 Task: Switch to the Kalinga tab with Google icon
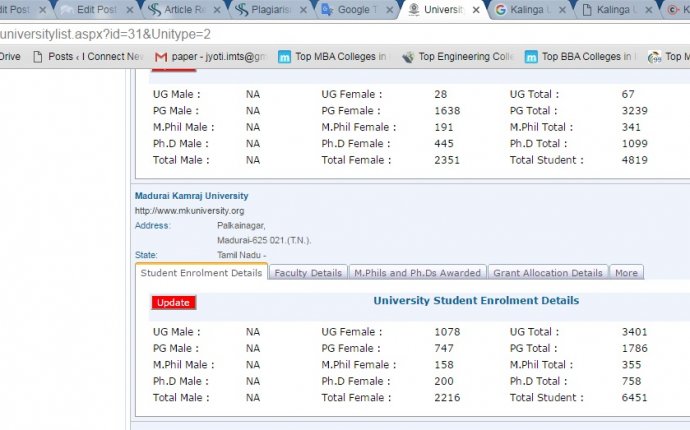coord(528,10)
